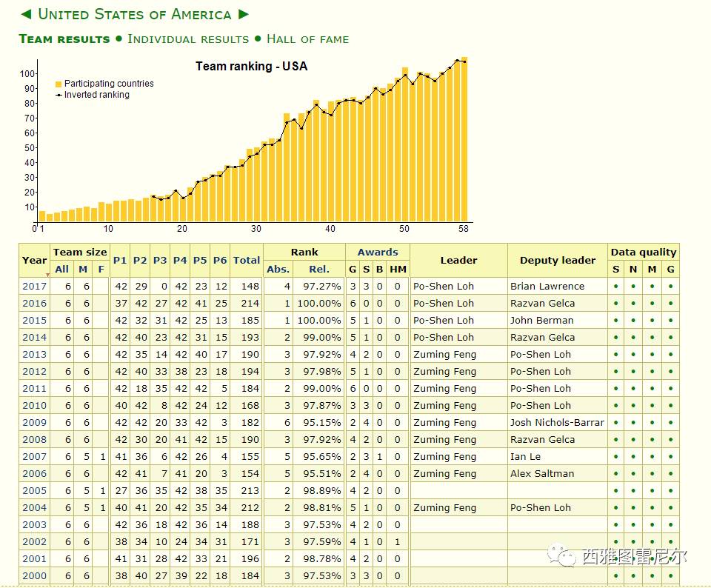Click relative rank 97.27% in 2017 row

tap(322, 287)
